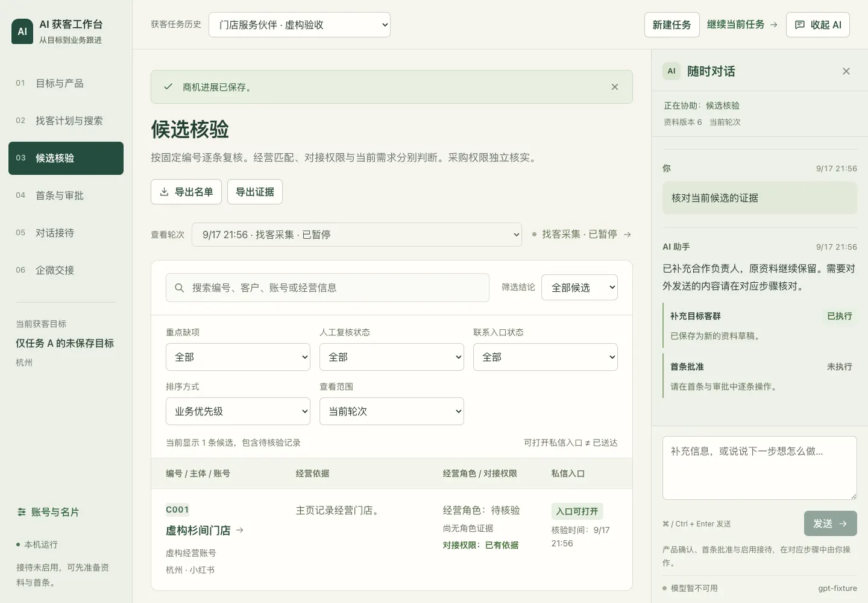Click the search magnifier icon
868x603 pixels.
pyautogui.click(x=179, y=288)
